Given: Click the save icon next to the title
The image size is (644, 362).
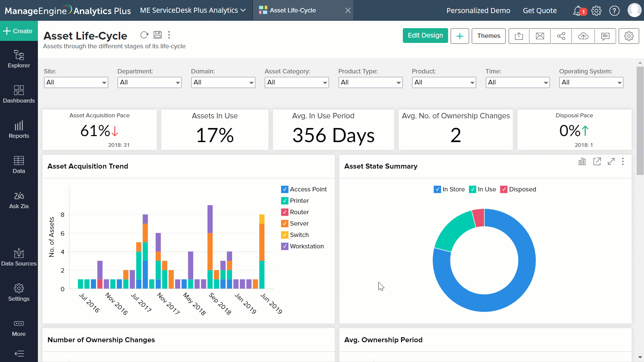Looking at the screenshot, I should tap(158, 35).
